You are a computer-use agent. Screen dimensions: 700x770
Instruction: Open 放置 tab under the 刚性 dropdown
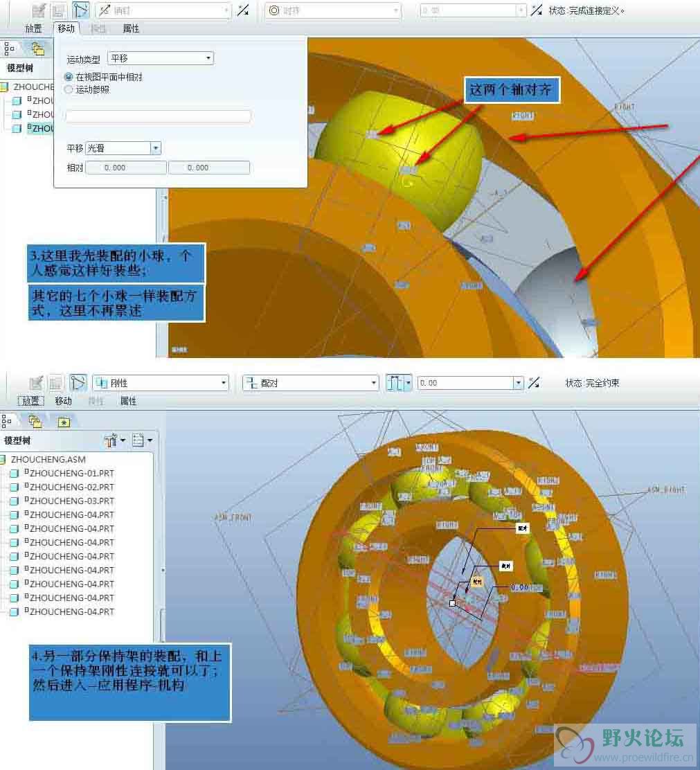coord(31,401)
